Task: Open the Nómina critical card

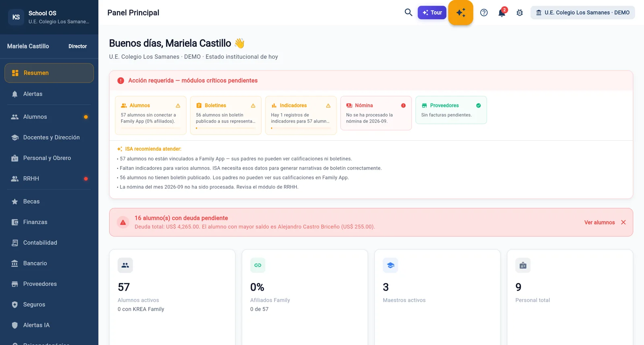Action: [x=376, y=113]
